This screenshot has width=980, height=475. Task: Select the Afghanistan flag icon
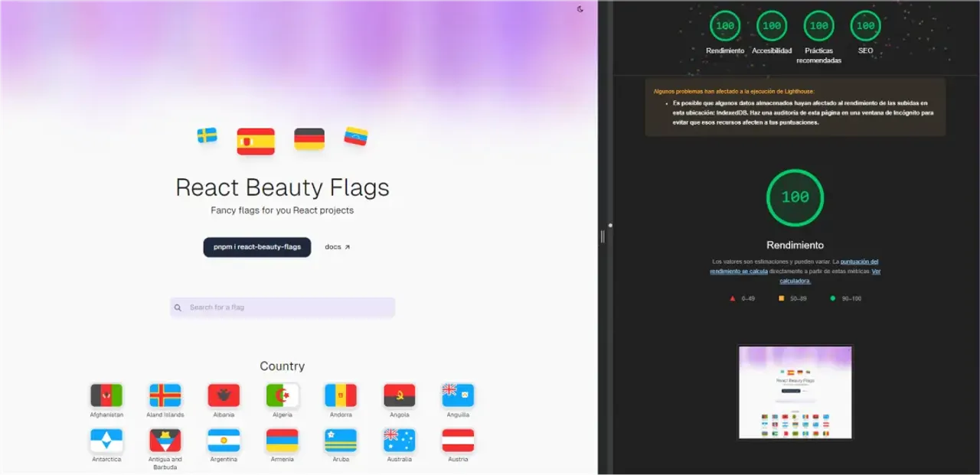click(106, 395)
